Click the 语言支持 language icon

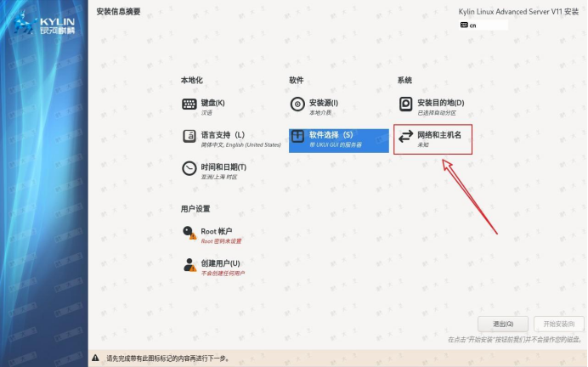coord(189,136)
